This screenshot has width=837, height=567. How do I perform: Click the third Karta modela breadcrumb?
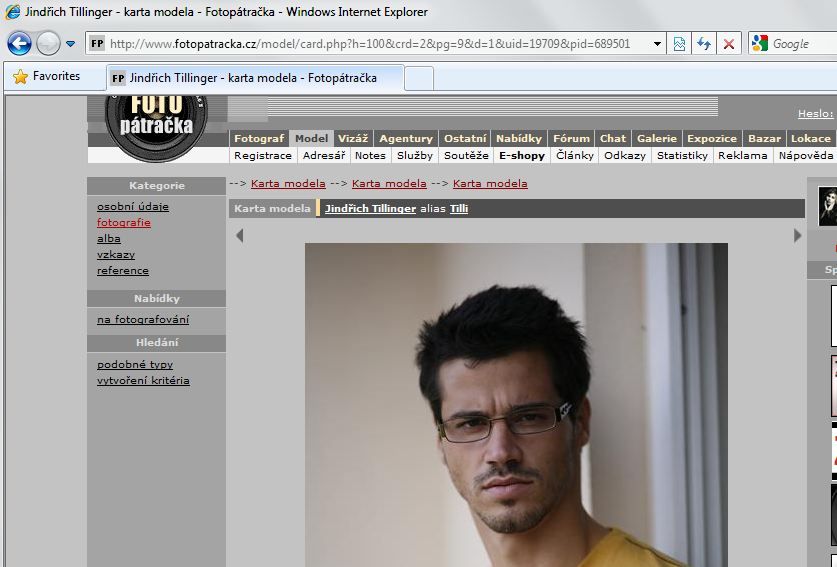click(x=490, y=184)
